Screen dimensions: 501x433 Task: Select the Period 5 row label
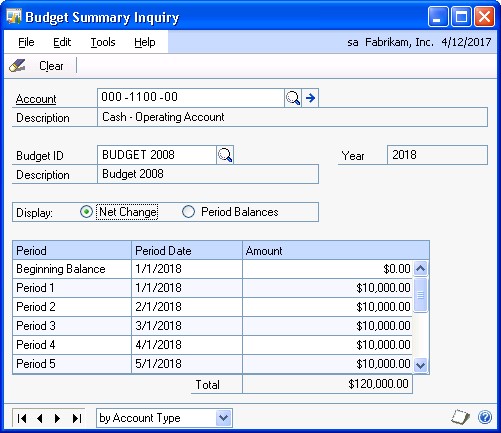36,364
